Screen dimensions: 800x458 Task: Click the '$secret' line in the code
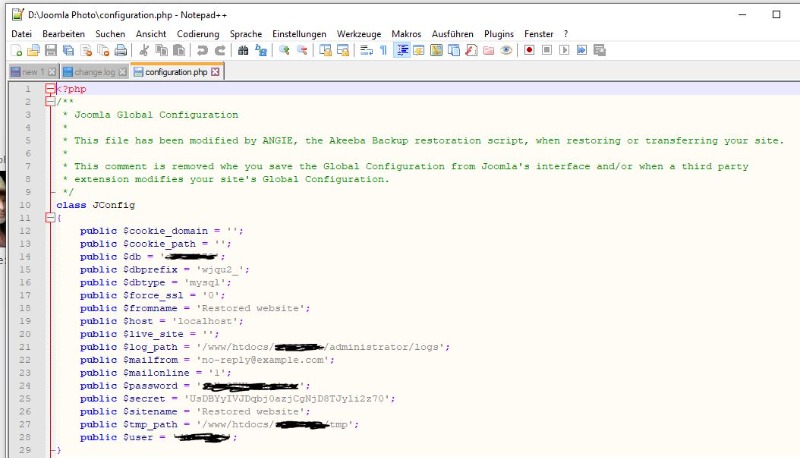click(x=237, y=399)
